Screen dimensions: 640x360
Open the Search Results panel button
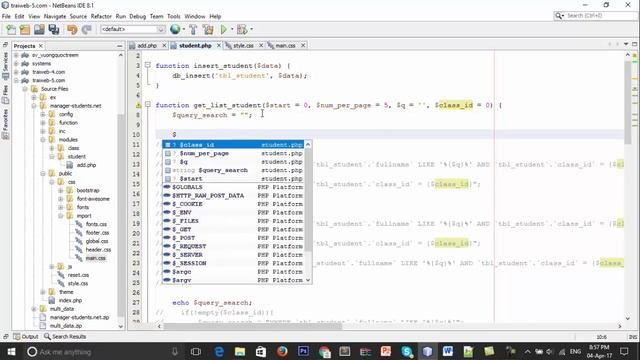pyautogui.click(x=65, y=337)
